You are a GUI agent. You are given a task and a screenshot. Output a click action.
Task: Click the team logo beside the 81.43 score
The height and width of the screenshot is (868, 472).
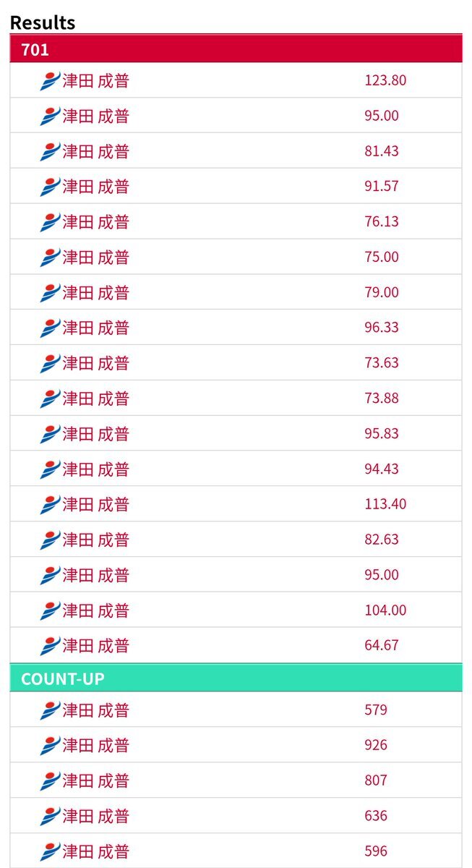pyautogui.click(x=50, y=152)
